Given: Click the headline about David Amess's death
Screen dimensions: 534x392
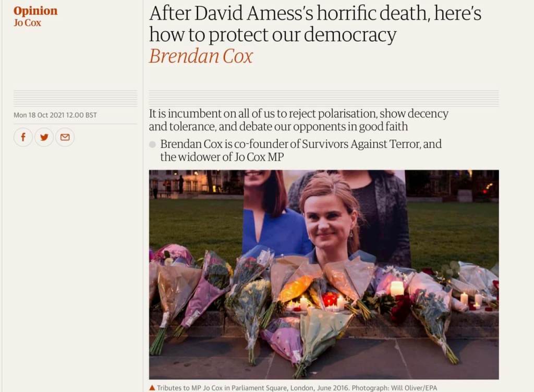Looking at the screenshot, I should [x=315, y=24].
